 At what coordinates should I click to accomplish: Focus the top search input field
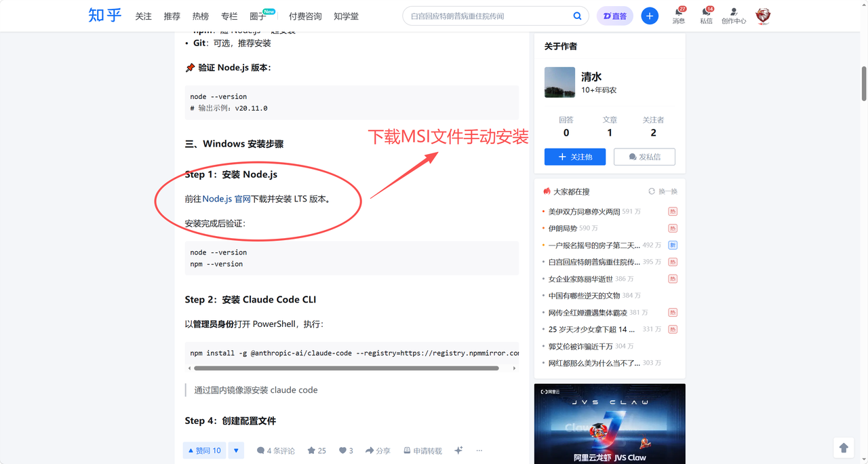(x=488, y=16)
